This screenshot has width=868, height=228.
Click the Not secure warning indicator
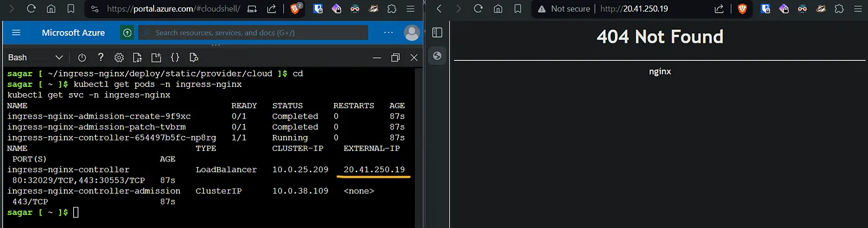[x=564, y=9]
